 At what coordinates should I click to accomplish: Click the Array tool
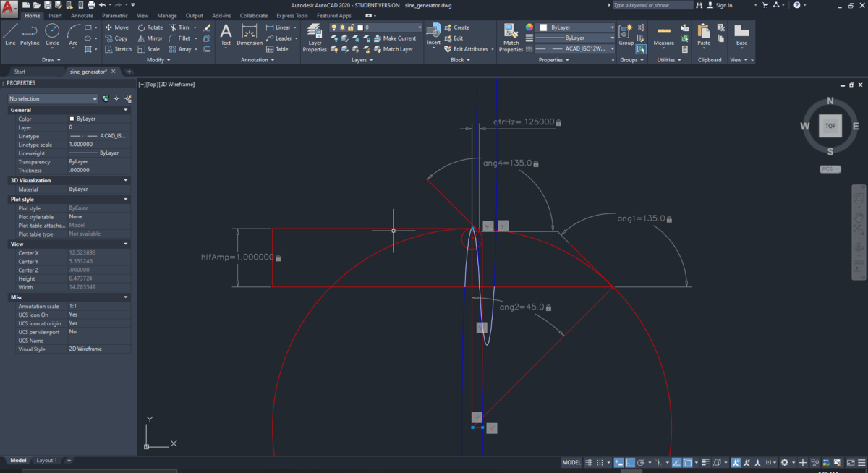[x=181, y=49]
